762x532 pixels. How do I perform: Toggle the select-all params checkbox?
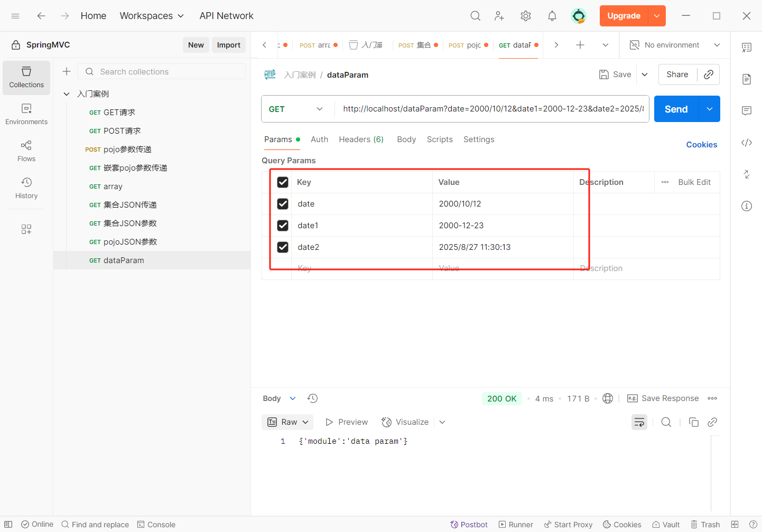click(x=283, y=182)
